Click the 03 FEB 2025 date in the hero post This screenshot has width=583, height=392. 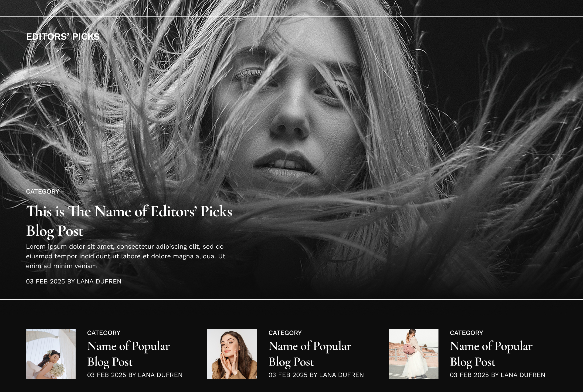(45, 281)
